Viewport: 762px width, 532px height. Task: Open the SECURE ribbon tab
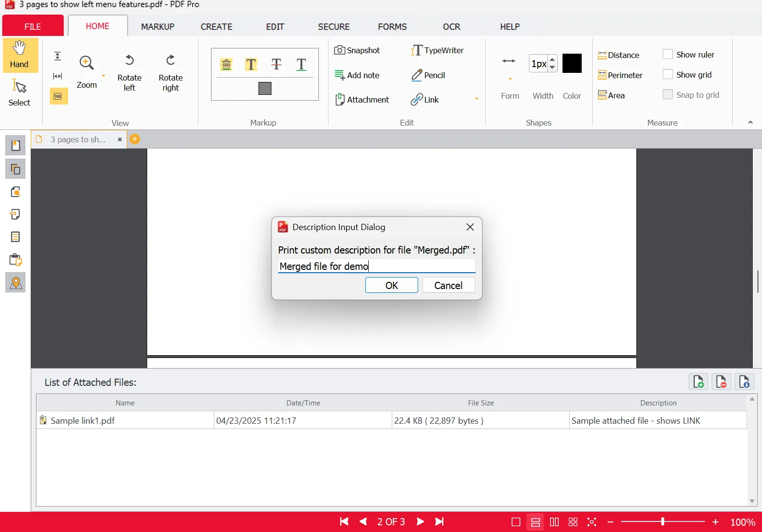click(334, 27)
